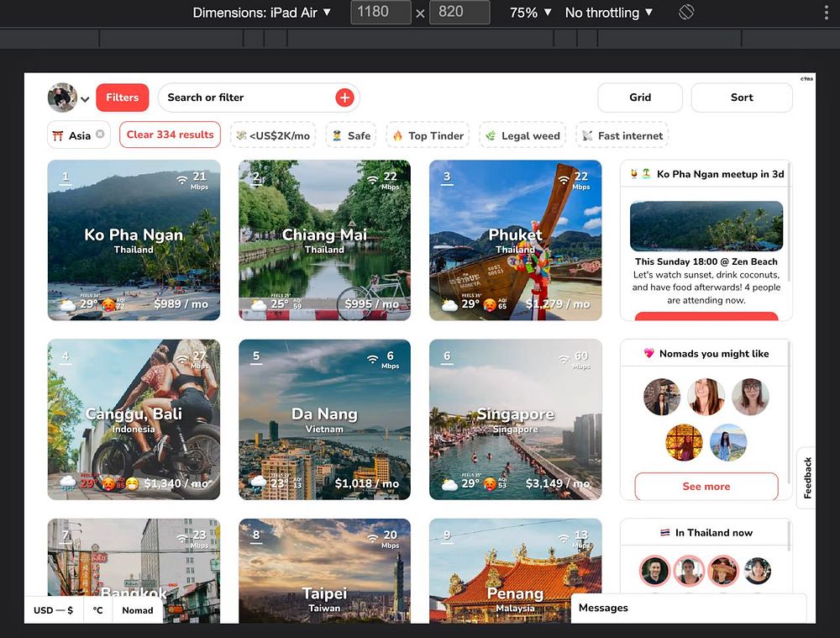
Task: Select the Asia region filter chip
Action: [x=79, y=135]
